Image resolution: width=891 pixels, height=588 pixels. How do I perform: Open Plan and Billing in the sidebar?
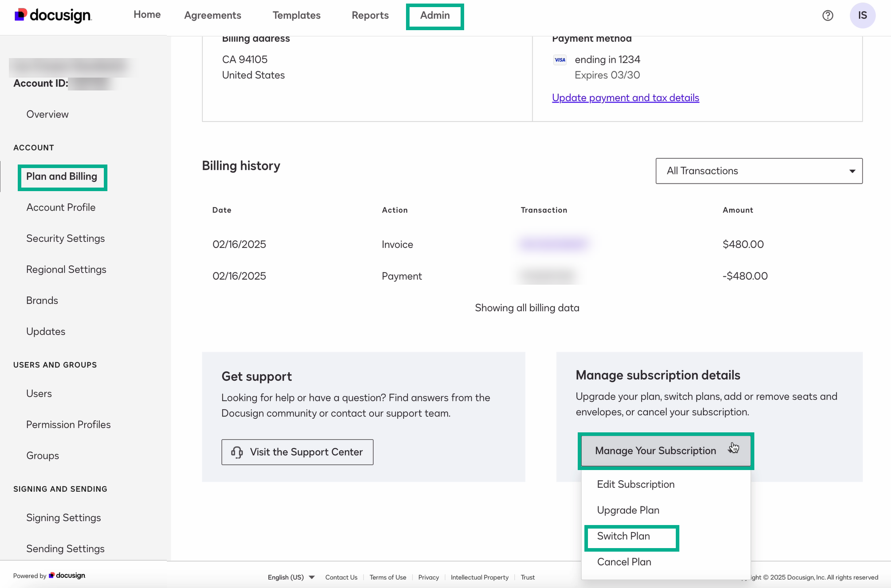pos(62,176)
